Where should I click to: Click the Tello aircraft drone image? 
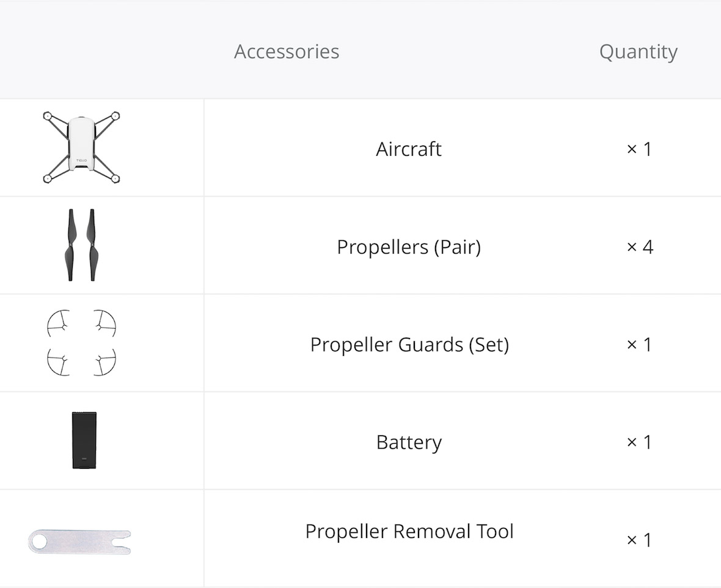click(81, 147)
